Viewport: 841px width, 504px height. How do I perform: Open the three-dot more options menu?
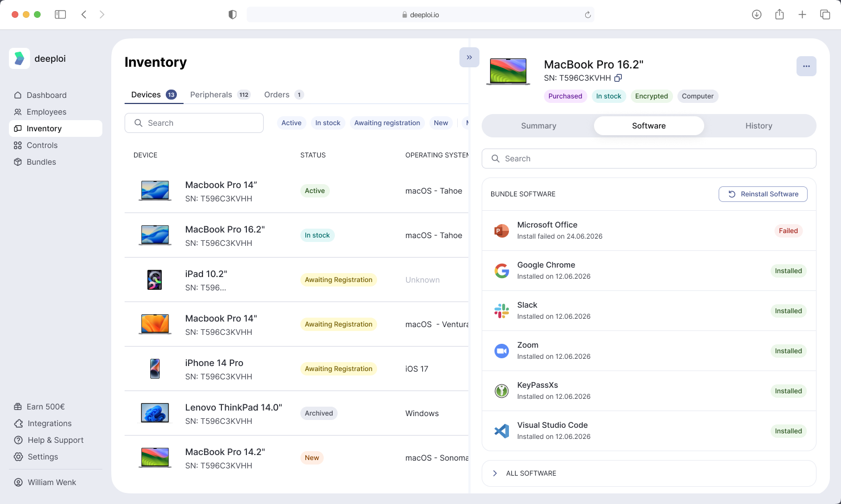[x=807, y=66]
